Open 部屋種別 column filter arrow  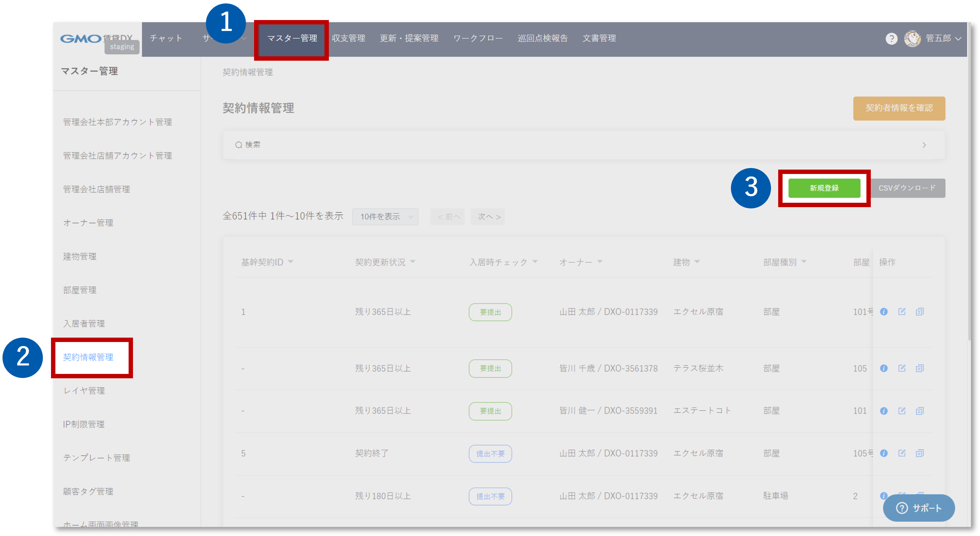tap(804, 262)
